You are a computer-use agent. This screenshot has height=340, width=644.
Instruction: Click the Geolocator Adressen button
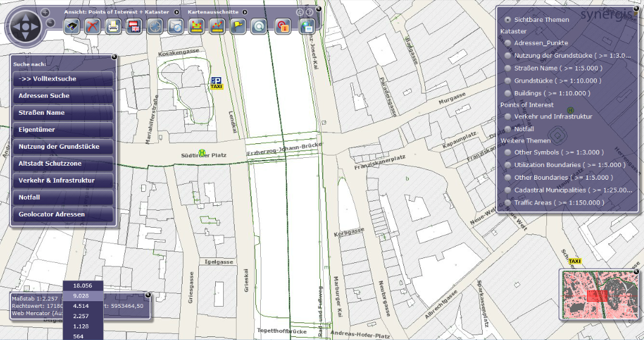point(62,214)
